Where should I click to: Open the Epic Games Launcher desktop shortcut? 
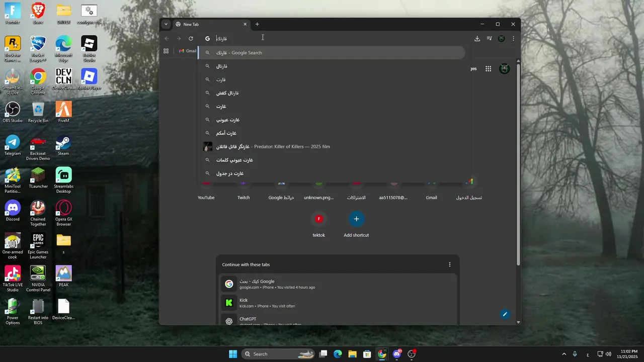click(38, 246)
